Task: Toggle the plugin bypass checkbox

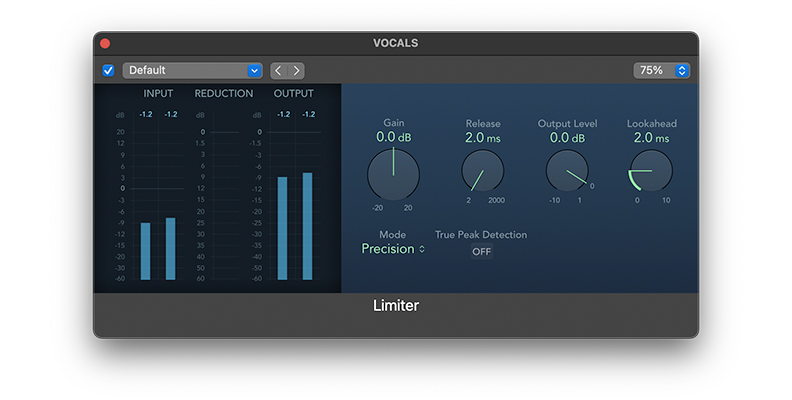Action: point(108,71)
